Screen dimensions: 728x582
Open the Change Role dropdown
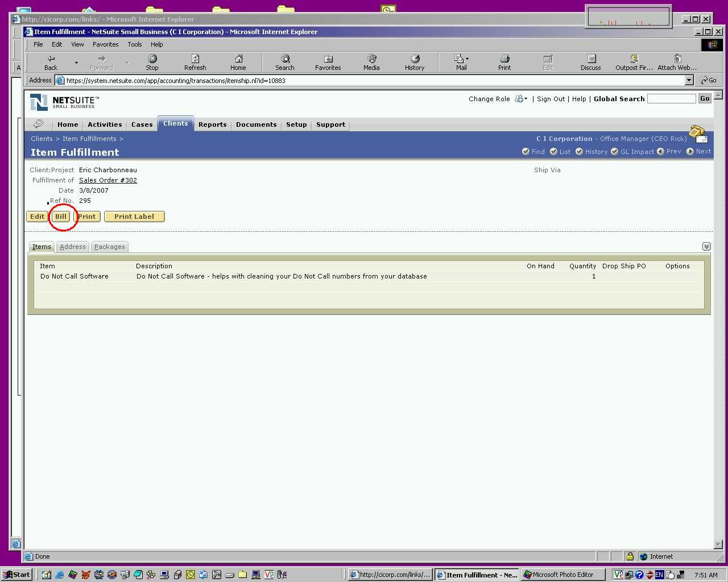(x=521, y=99)
